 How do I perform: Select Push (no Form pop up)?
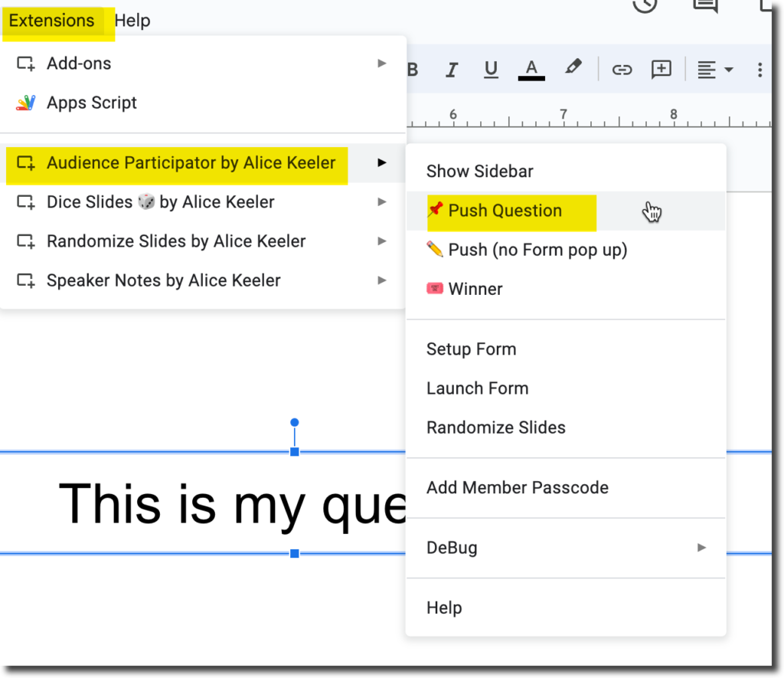pos(566,250)
